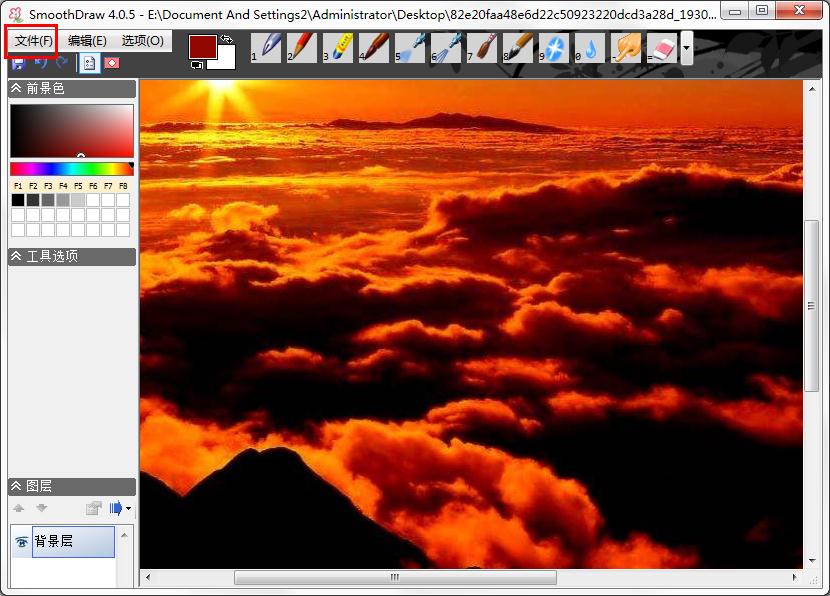
Task: Open the layer options blue arrow dropdown
Action: click(x=120, y=508)
